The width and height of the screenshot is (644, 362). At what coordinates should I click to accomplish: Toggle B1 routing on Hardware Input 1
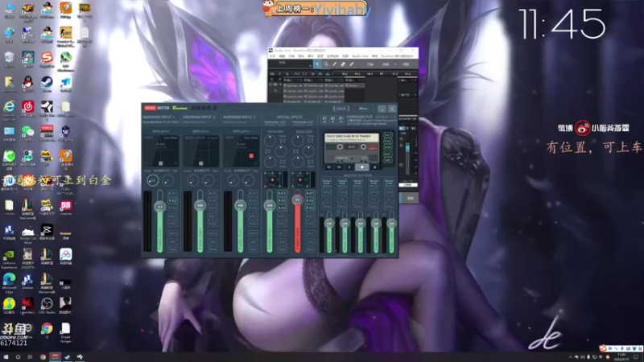pyautogui.click(x=172, y=216)
